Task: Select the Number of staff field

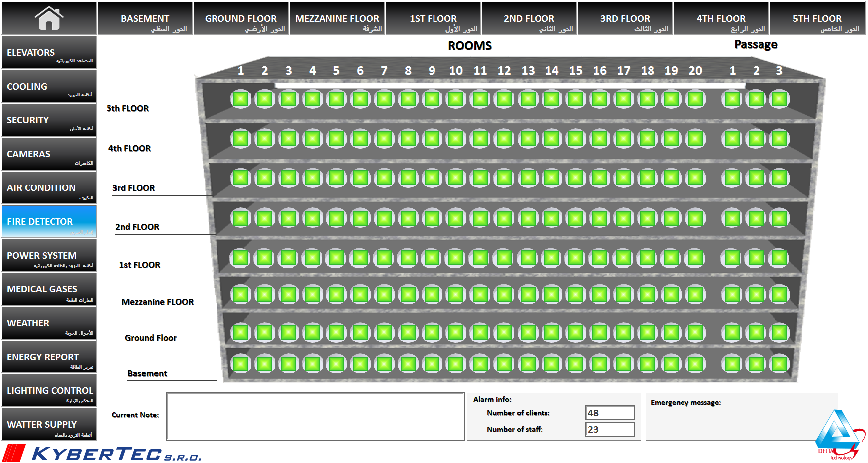Action: pos(610,429)
